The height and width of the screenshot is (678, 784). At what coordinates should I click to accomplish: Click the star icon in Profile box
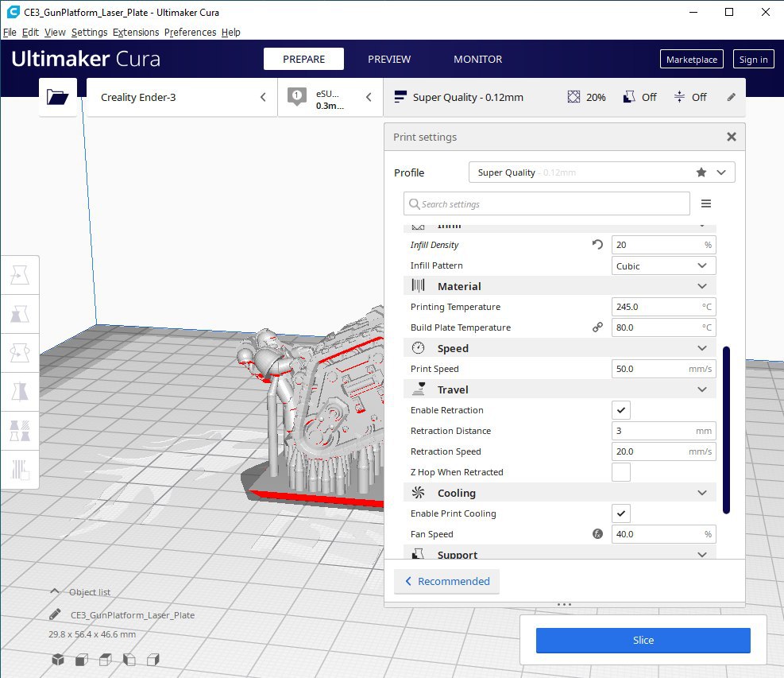click(x=701, y=172)
